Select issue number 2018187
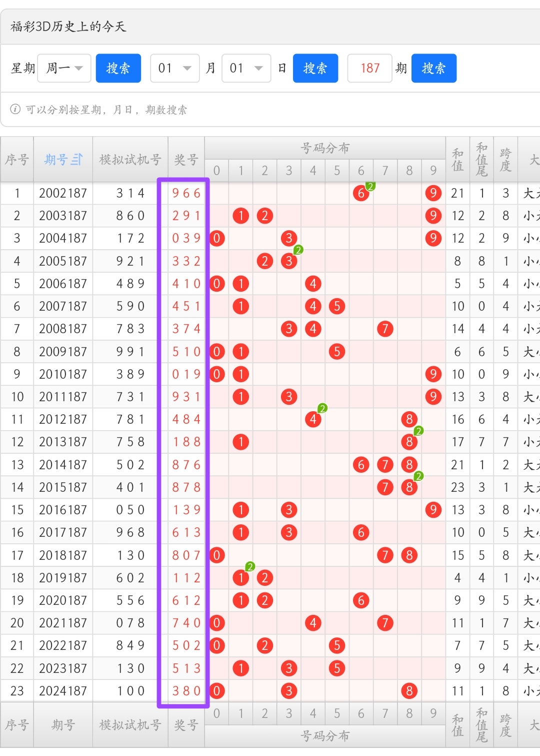The width and height of the screenshot is (540, 756). (x=63, y=555)
